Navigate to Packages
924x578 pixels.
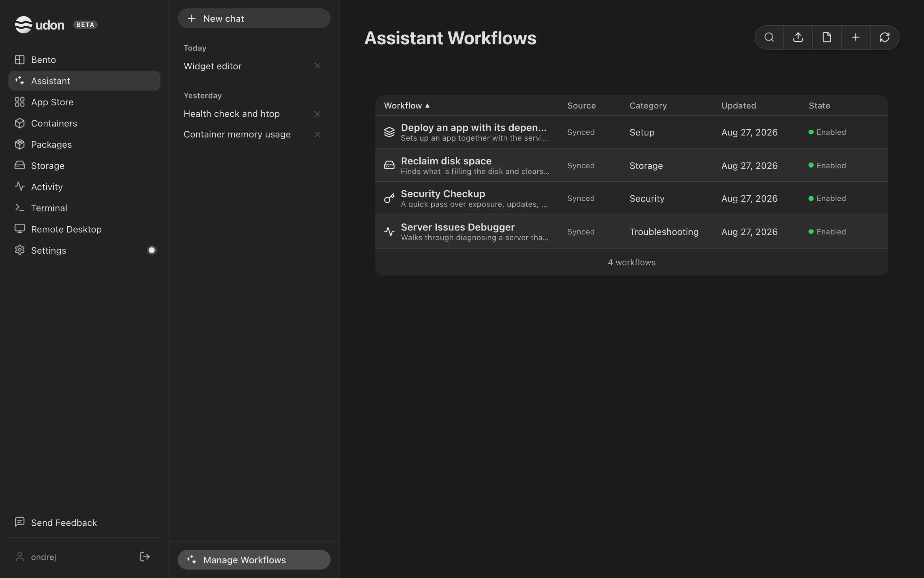coord(84,144)
